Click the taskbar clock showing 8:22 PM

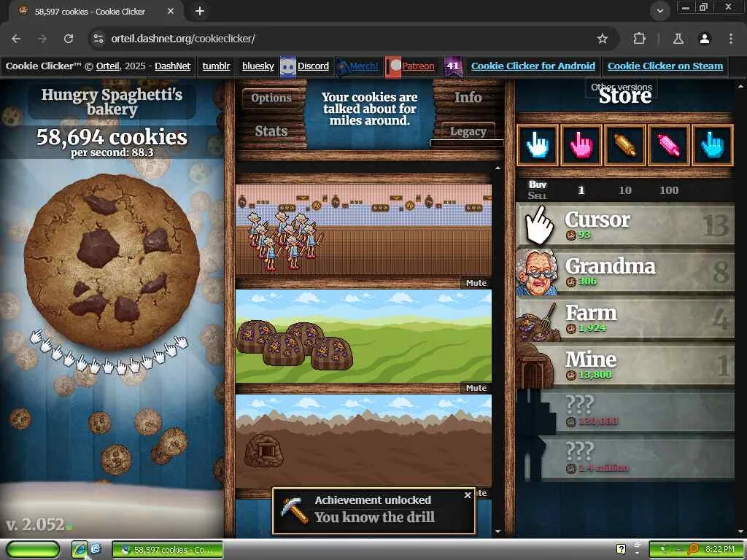[x=719, y=549]
